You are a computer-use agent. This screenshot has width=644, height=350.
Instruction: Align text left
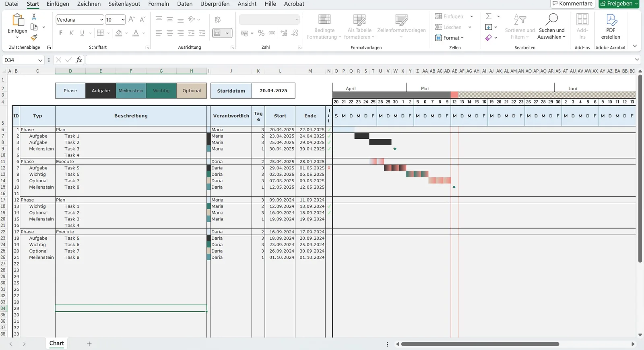point(159,33)
